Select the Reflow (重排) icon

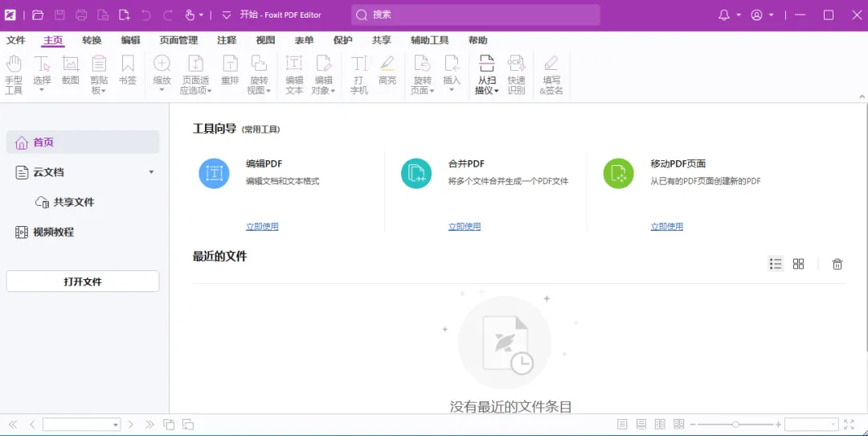coord(230,64)
